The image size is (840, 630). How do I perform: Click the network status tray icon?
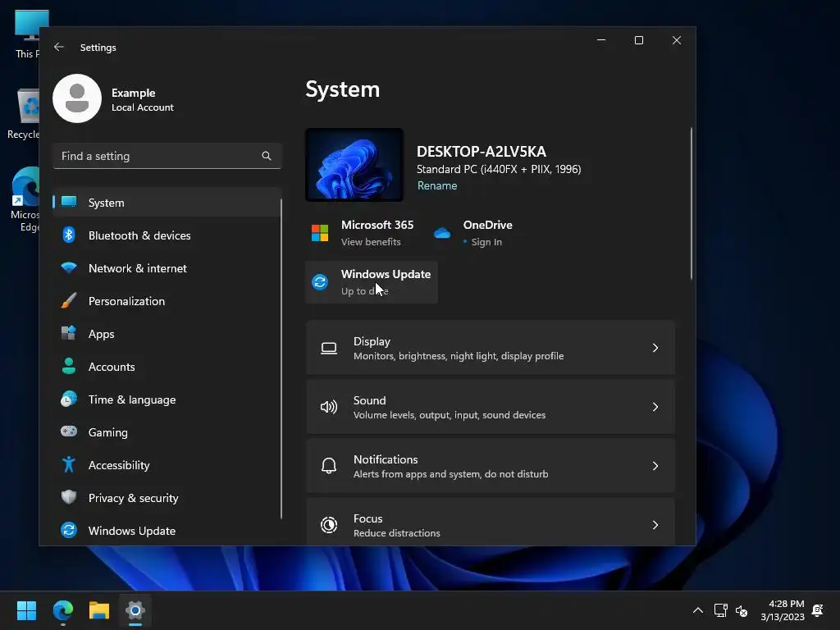pyautogui.click(x=720, y=610)
